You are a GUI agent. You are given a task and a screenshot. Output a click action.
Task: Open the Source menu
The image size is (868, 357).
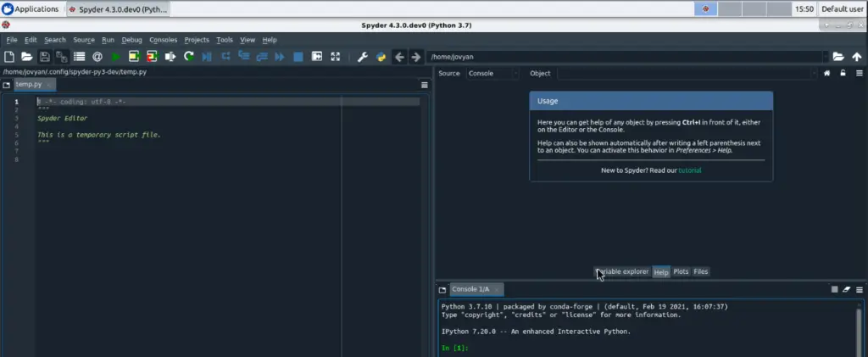click(84, 40)
